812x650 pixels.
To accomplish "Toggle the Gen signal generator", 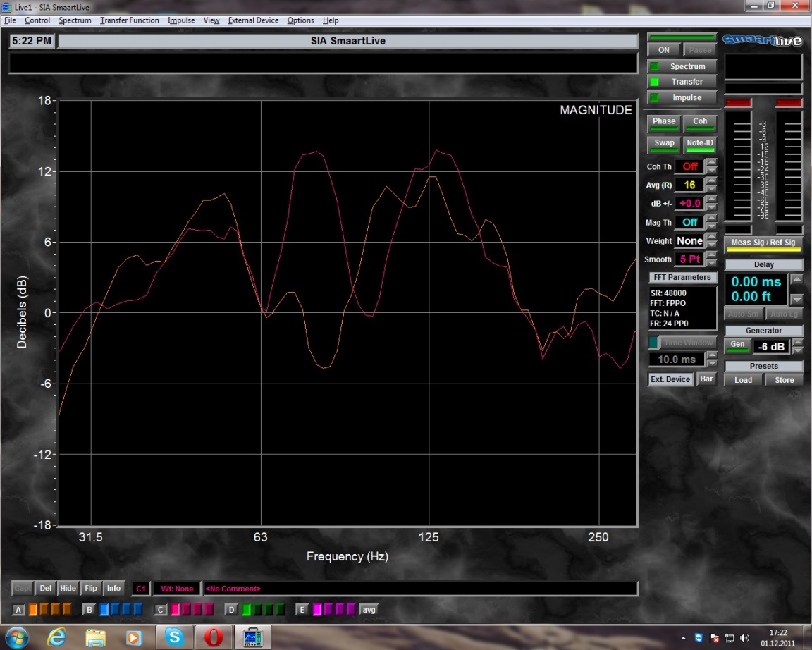I will pos(737,345).
